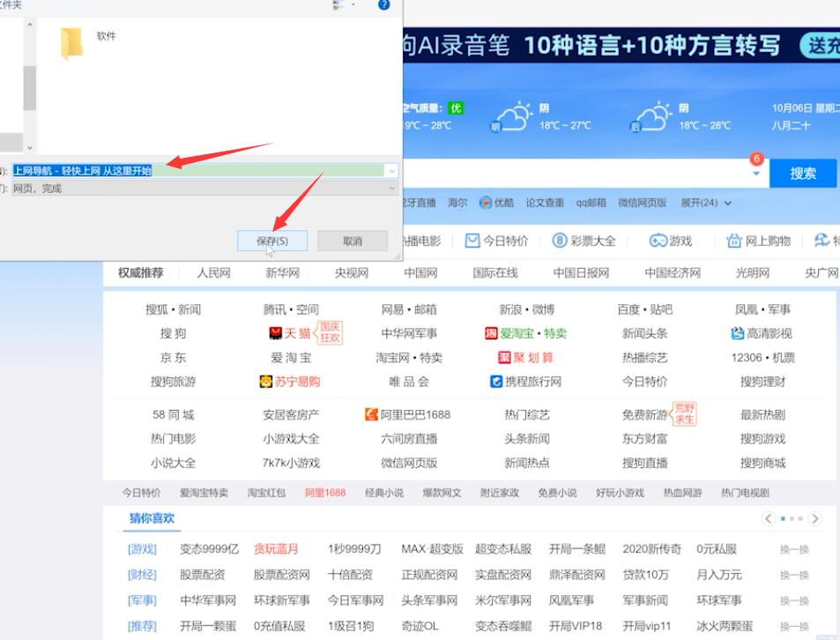Select the 阿里1688 red tab item
Screen dimensions: 840x640
tap(325, 493)
